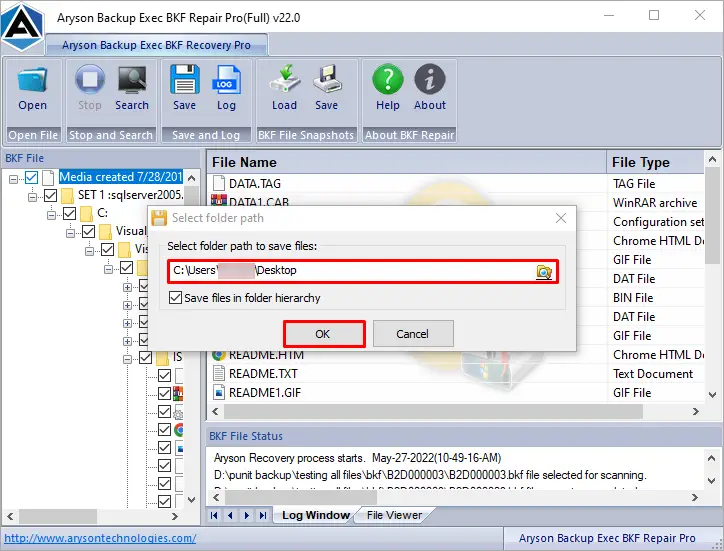Click tree panel scroll up arrow
The width and height of the screenshot is (724, 551).
(192, 178)
